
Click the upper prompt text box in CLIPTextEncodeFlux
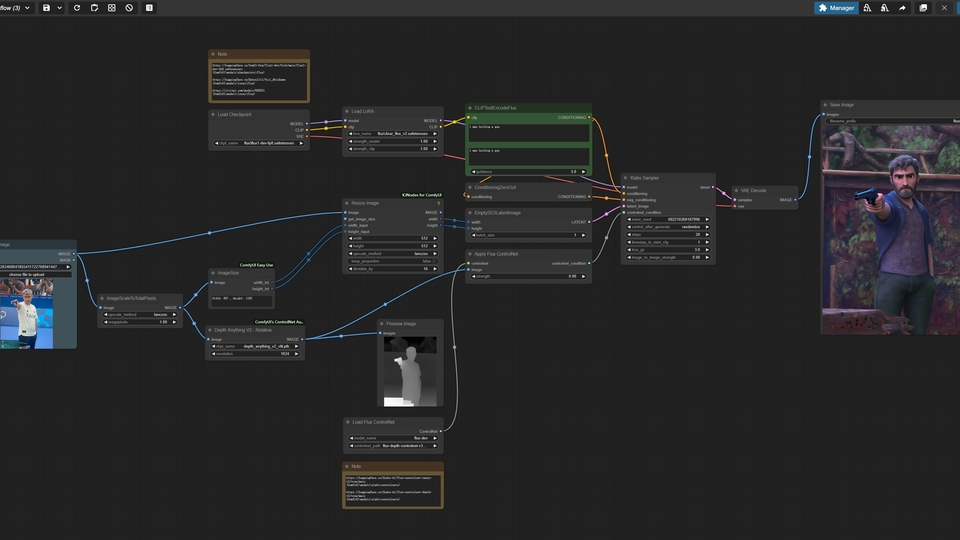point(529,133)
